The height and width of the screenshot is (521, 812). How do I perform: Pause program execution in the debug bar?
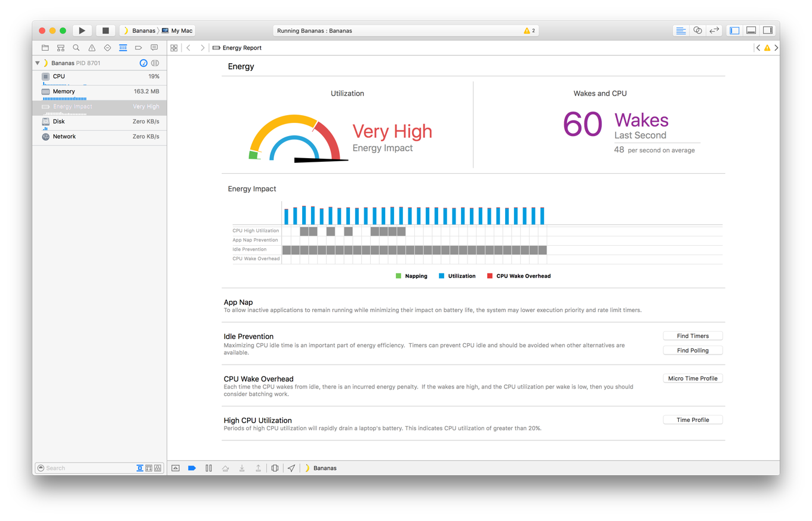tap(208, 468)
